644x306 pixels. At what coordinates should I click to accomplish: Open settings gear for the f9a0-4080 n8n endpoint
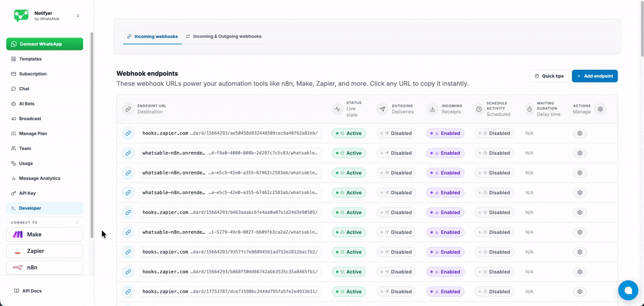[x=580, y=153]
